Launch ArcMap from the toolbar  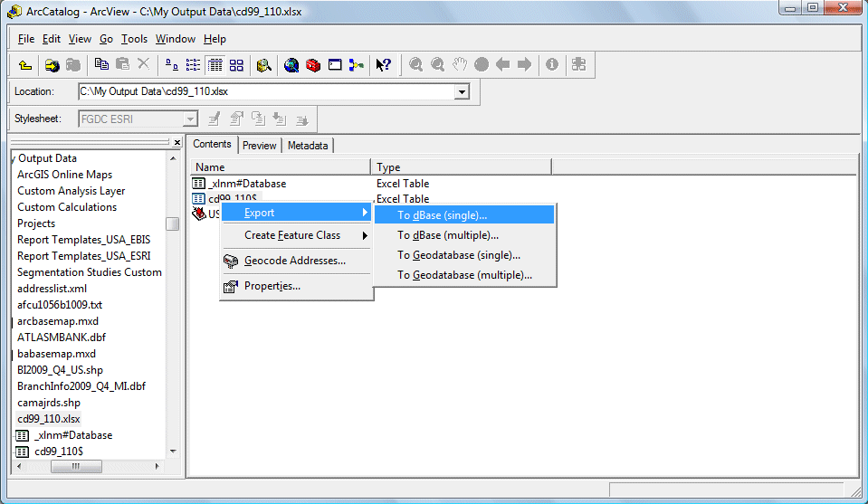pyautogui.click(x=291, y=65)
